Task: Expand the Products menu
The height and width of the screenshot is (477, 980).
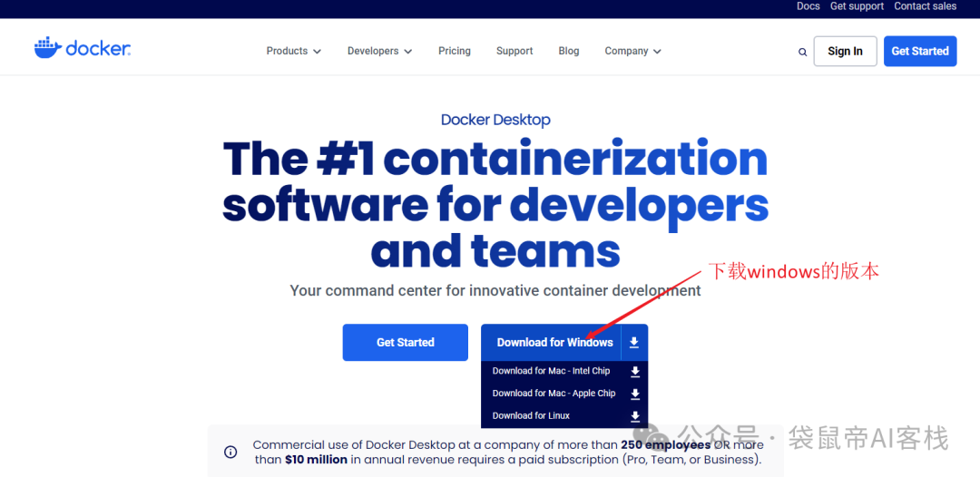Action: (294, 51)
